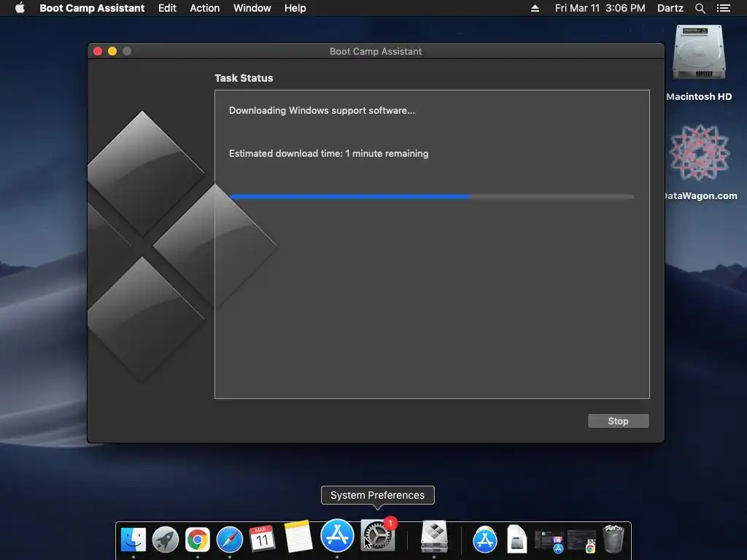Open the Action menu
The image size is (747, 560).
point(205,8)
